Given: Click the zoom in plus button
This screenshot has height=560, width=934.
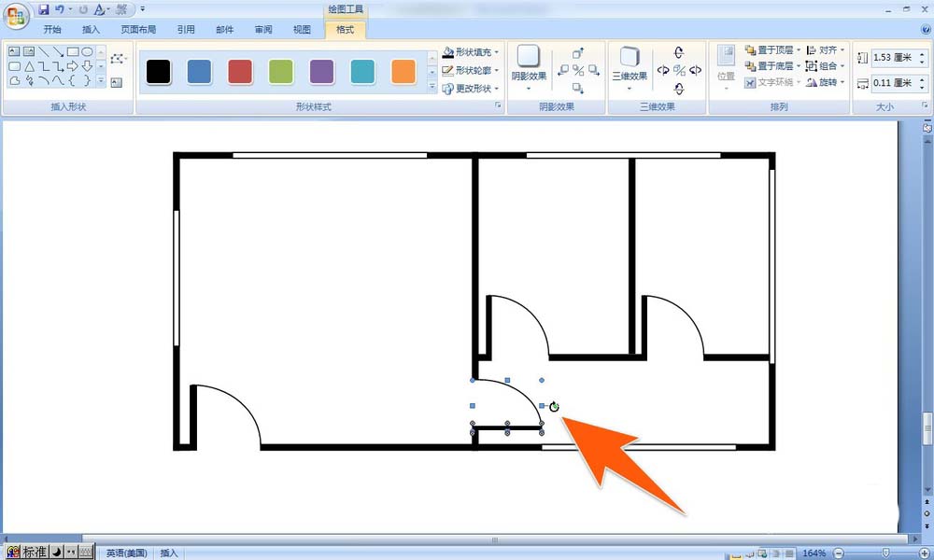Looking at the screenshot, I should coord(925,553).
